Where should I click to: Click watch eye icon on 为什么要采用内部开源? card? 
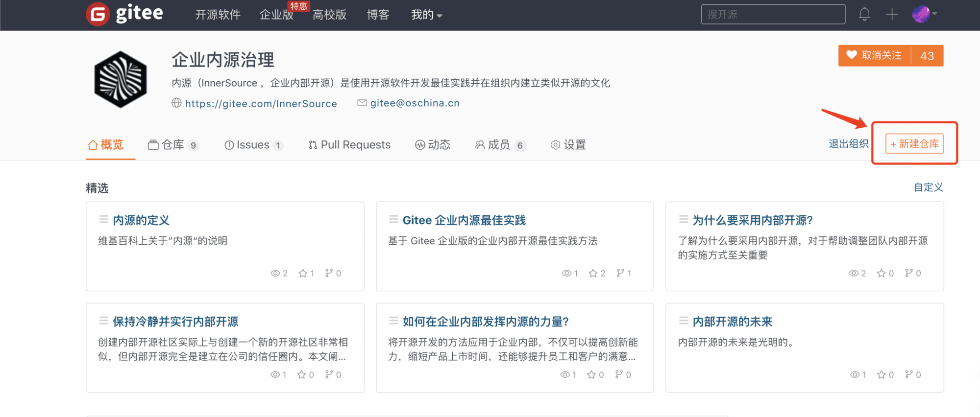click(854, 273)
